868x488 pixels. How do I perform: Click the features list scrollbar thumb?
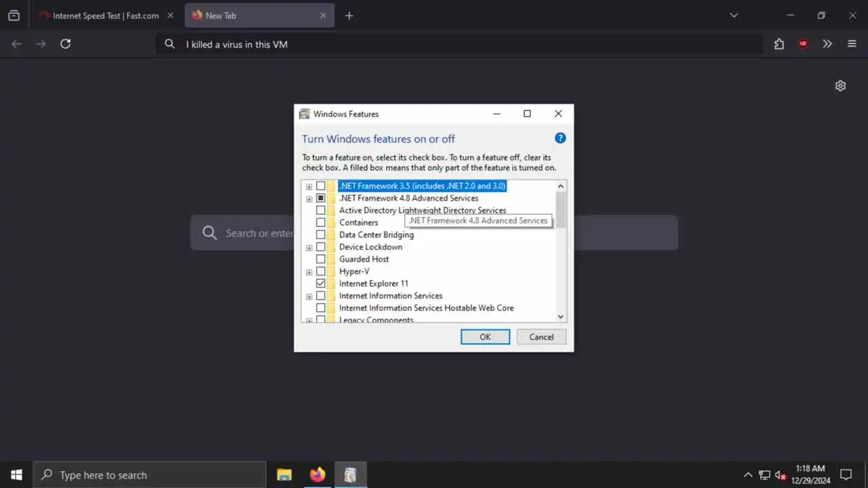[561, 209]
